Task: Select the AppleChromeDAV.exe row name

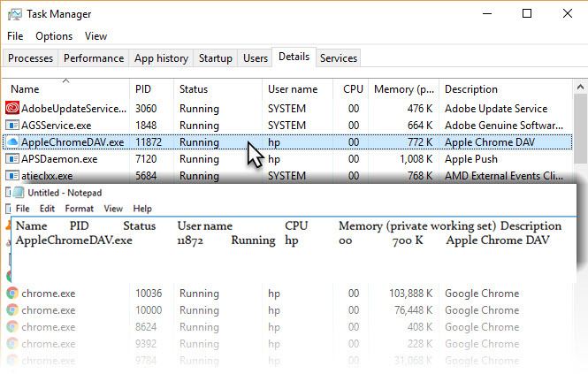Action: (73, 142)
